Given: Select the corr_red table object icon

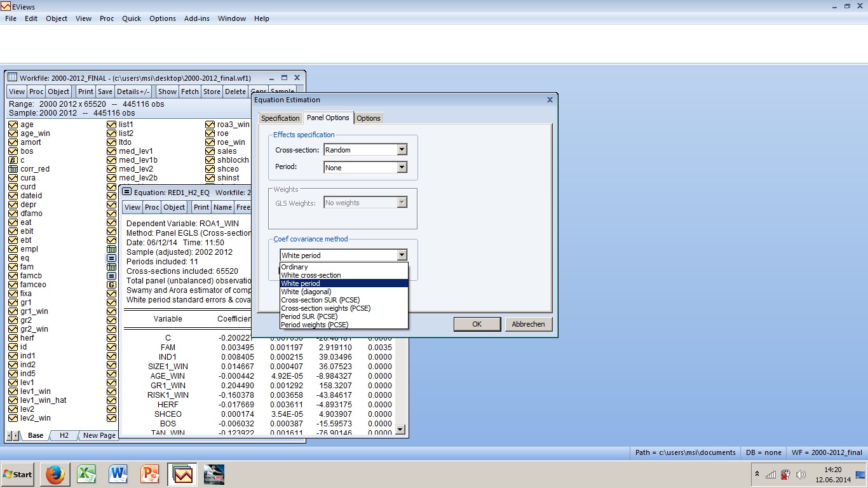Looking at the screenshot, I should (x=13, y=169).
